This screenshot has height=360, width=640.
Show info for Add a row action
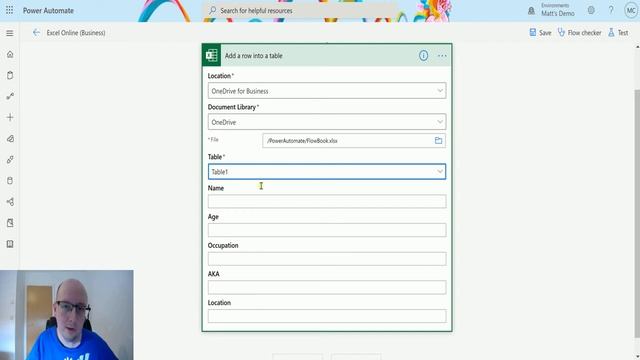click(x=423, y=56)
